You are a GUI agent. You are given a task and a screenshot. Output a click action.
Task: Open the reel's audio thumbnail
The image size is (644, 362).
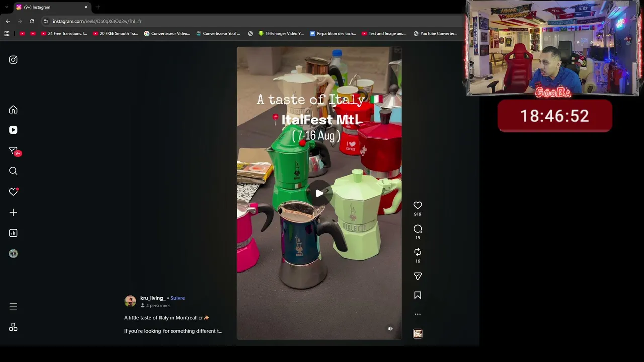tap(418, 333)
